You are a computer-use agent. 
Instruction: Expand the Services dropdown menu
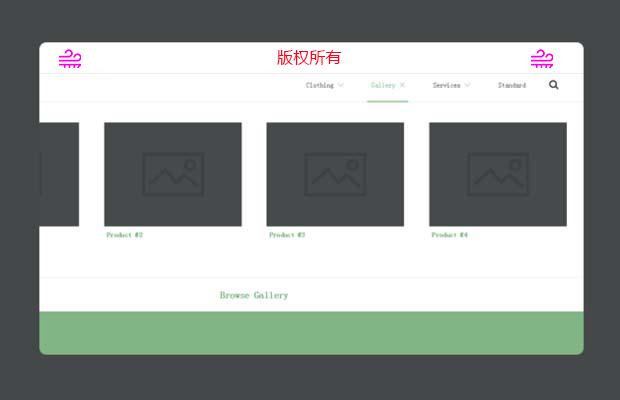(x=451, y=86)
